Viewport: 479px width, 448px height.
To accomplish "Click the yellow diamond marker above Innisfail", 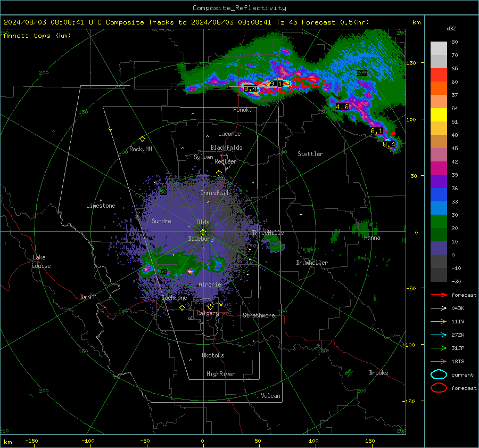I will coord(219,173).
